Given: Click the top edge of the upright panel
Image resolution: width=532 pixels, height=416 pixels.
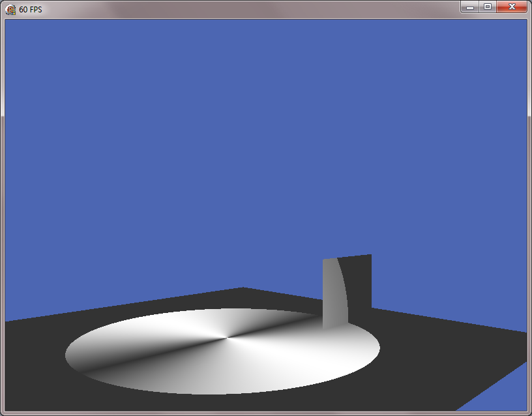Looking at the screenshot, I should tap(347, 257).
